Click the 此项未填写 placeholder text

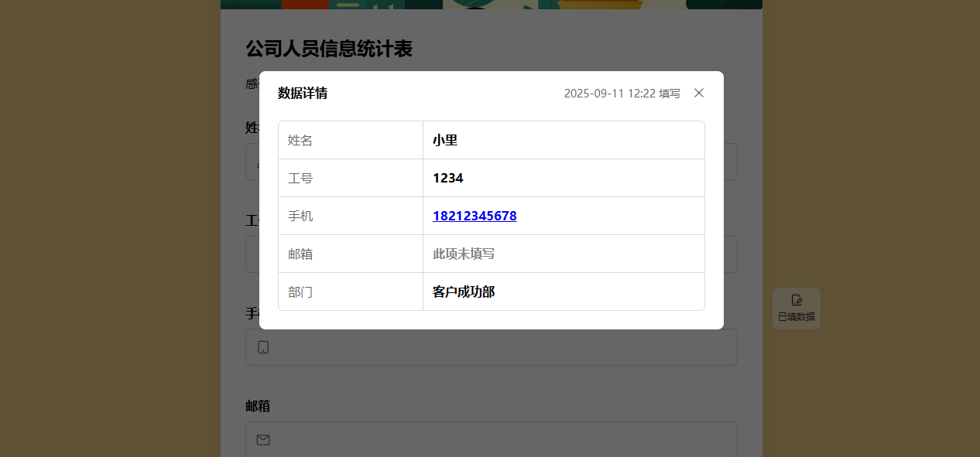point(463,254)
